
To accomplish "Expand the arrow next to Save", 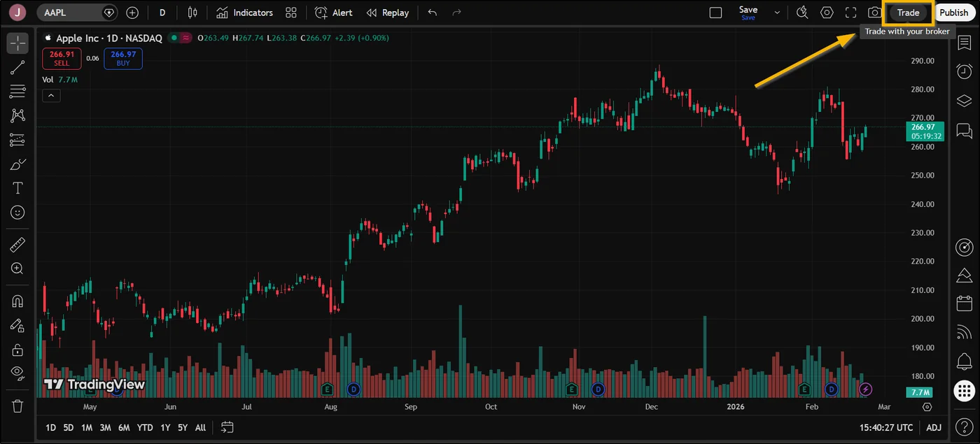I will point(777,13).
